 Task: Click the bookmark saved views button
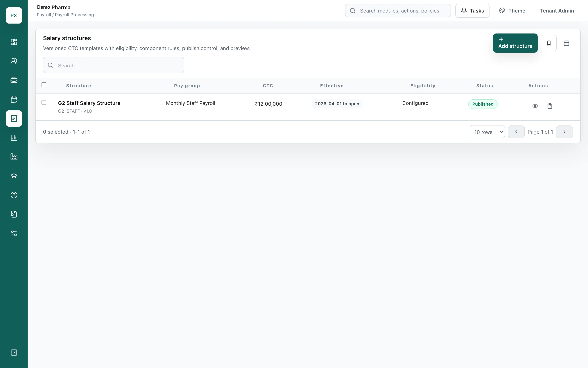pos(549,43)
